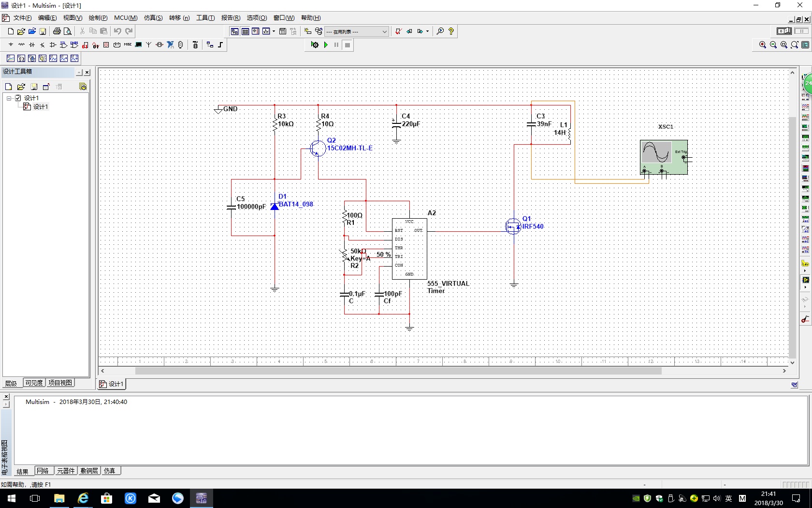Open the 仿真(S) simulate menu
The image size is (812, 508).
pos(153,18)
